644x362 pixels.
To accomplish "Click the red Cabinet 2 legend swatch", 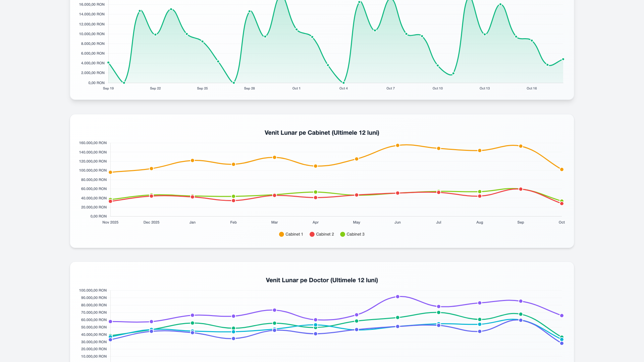I will click(x=312, y=234).
